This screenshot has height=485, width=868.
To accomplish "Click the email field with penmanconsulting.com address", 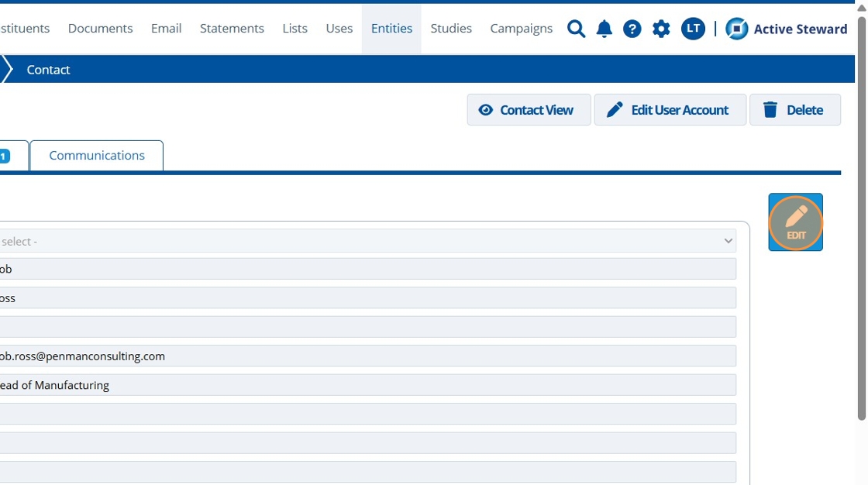I will click(367, 356).
